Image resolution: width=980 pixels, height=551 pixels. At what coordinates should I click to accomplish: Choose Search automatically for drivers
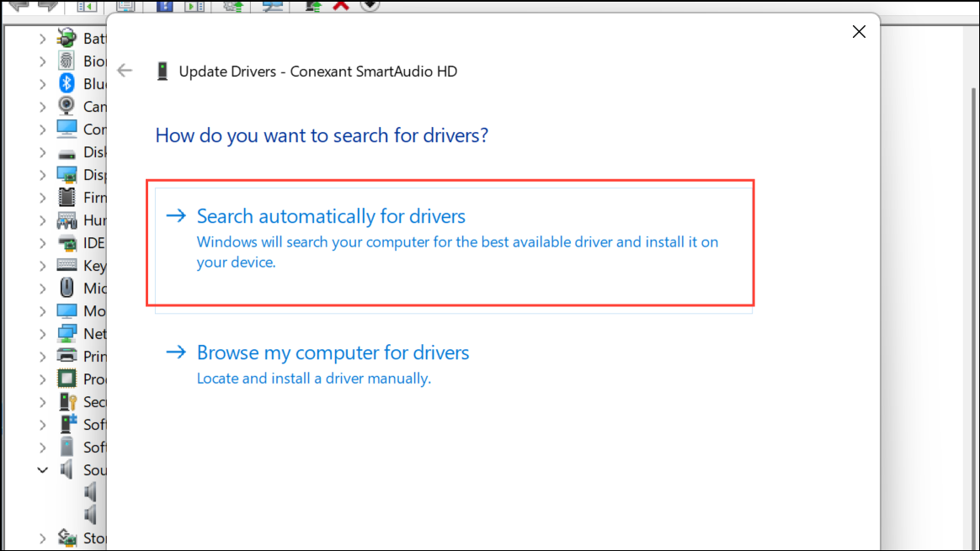click(454, 250)
